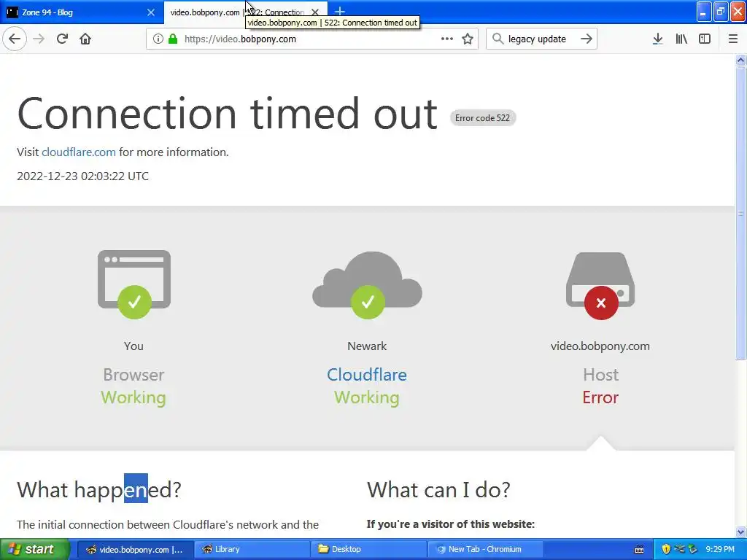Screen dimensions: 747x560
Task: Click the on-screen keyboard tray icon
Action: coord(639,550)
